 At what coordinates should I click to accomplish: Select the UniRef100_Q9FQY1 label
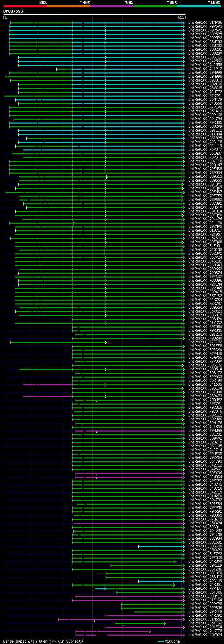tap(205, 184)
